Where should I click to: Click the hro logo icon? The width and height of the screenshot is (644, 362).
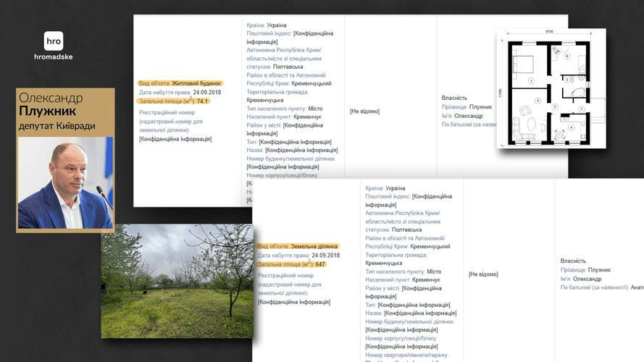54,41
